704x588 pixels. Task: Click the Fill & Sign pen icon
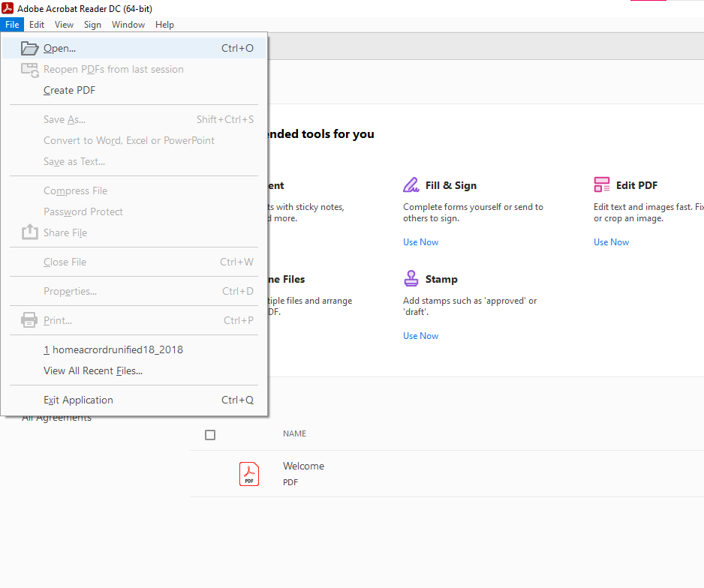(x=411, y=184)
